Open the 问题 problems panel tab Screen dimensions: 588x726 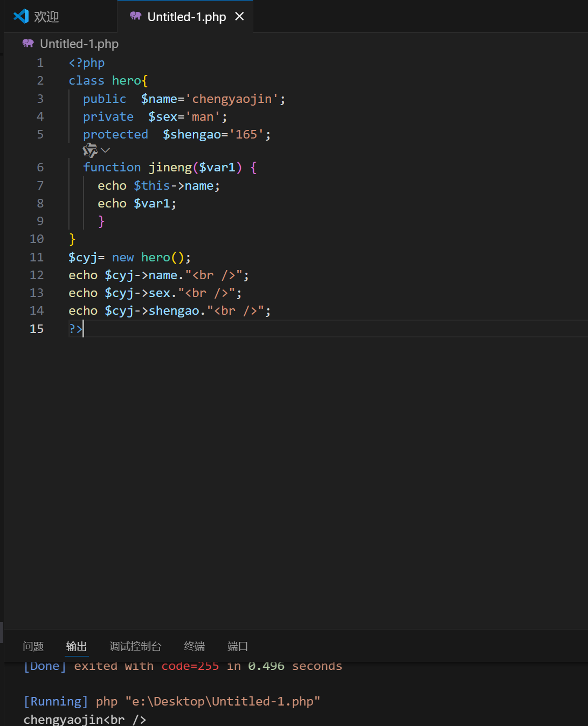click(x=33, y=646)
